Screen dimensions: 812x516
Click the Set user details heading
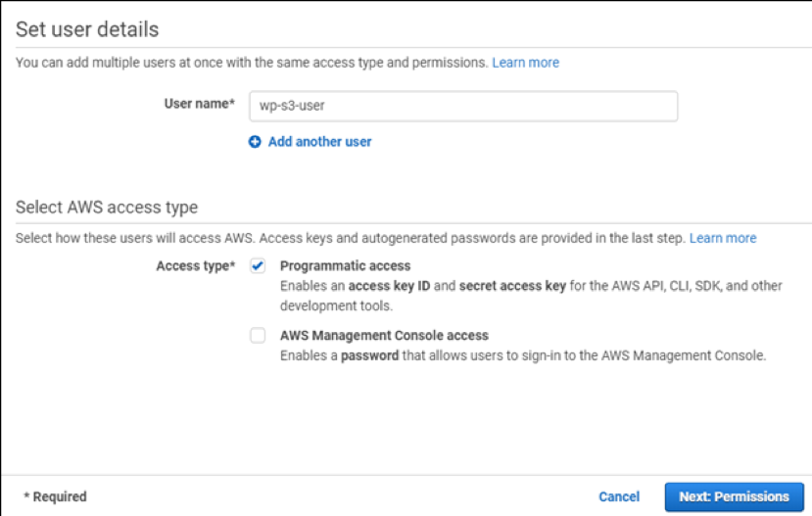87,29
